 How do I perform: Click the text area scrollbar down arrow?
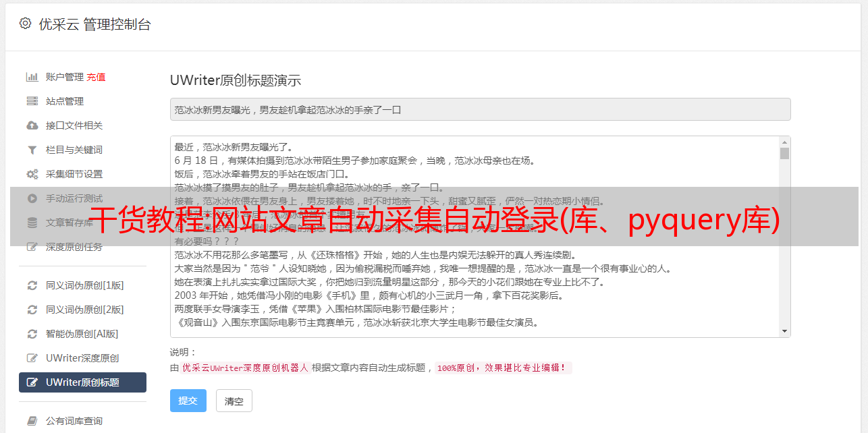click(x=784, y=331)
